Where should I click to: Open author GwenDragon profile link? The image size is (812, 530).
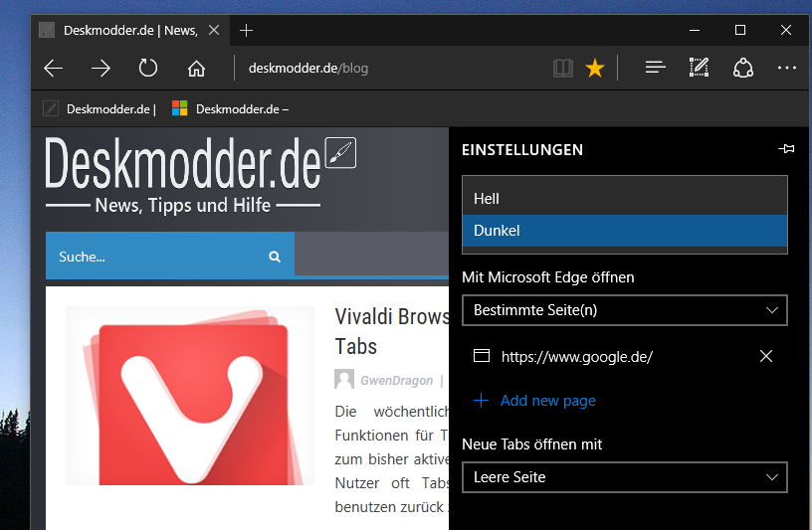click(397, 381)
